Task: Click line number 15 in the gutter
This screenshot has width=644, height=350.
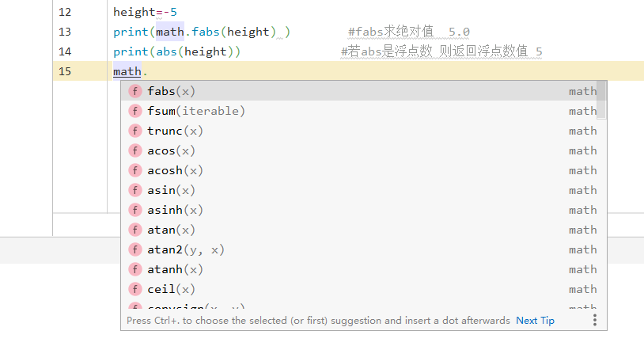Action: tap(65, 71)
